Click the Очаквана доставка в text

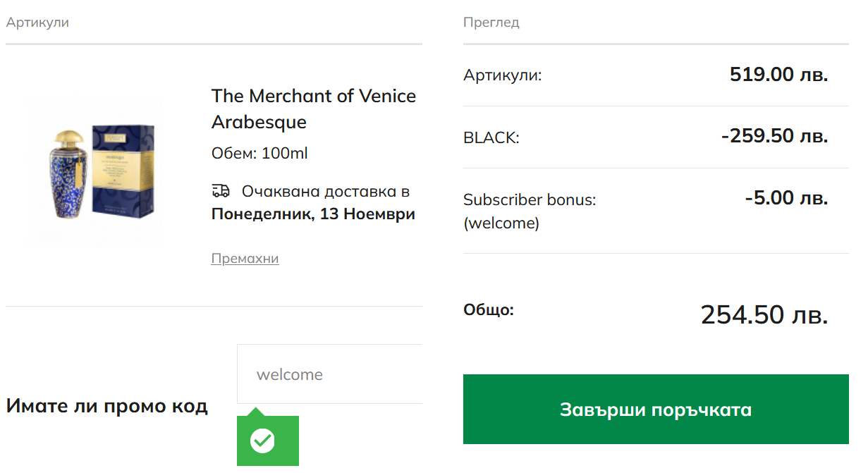tap(325, 192)
